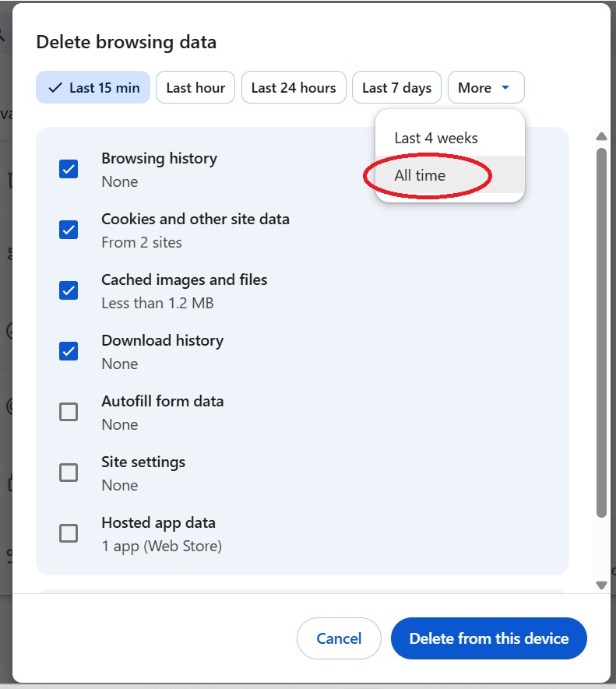Check the Hosted app data box
The width and height of the screenshot is (616, 689).
(x=69, y=533)
